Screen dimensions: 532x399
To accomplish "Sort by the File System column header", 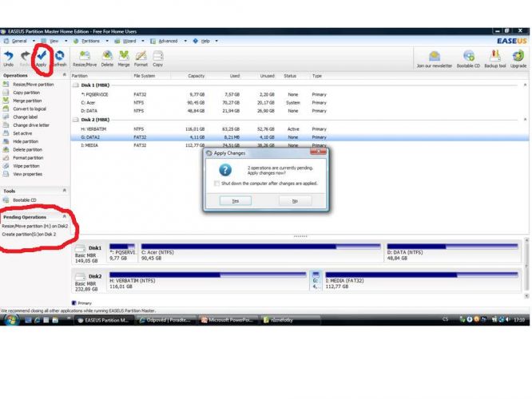I will 145,76.
